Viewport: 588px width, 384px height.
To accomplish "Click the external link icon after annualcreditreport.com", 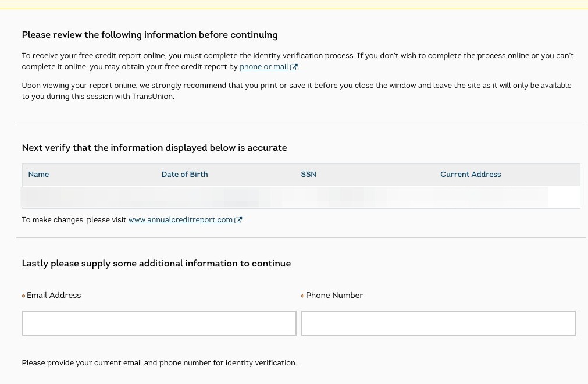I will pos(238,221).
